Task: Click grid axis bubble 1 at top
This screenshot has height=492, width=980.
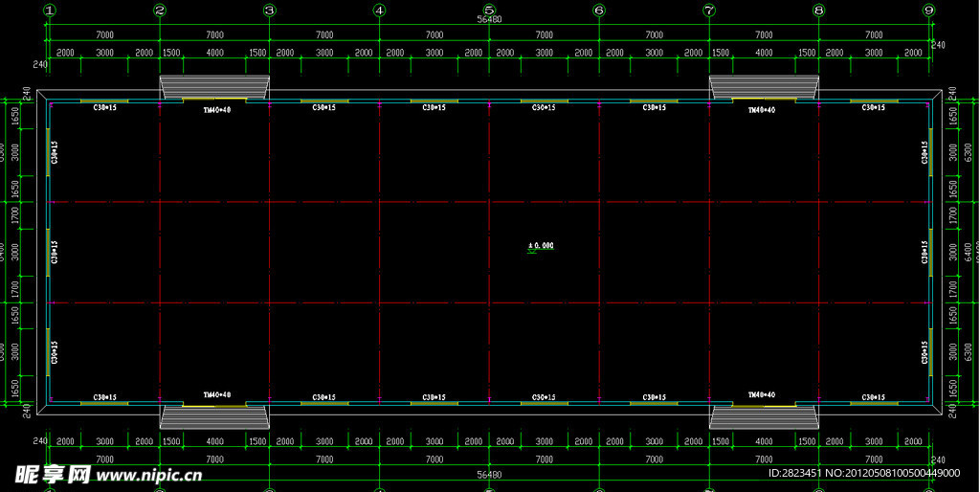Action: pos(50,11)
